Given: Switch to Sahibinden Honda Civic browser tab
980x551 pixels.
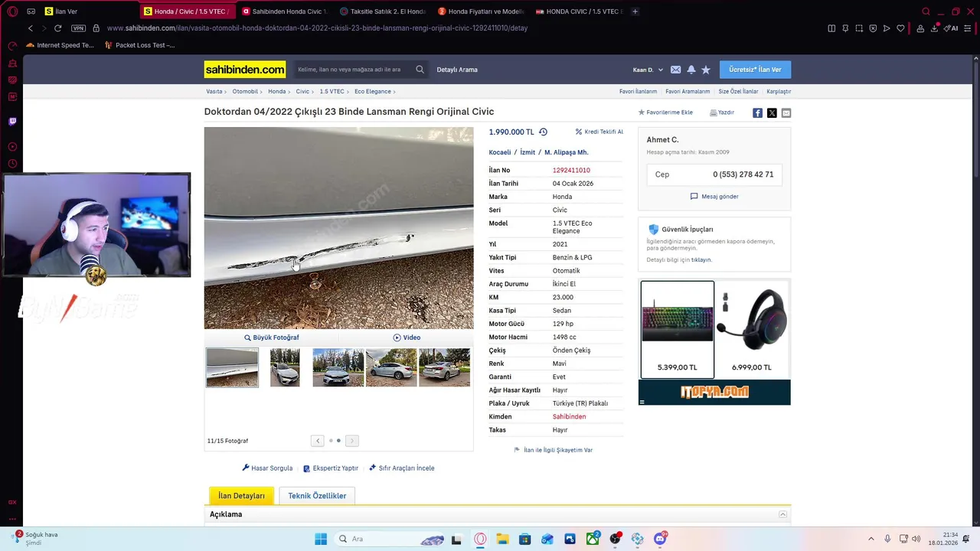Looking at the screenshot, I should [285, 11].
